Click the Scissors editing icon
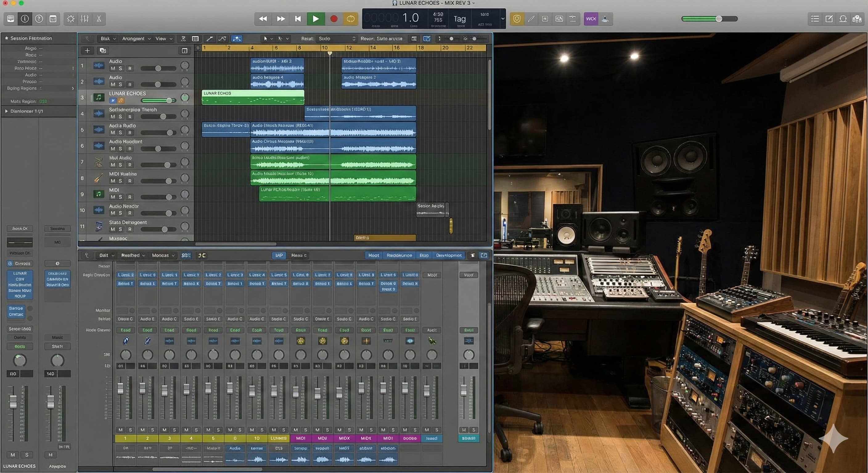 [99, 19]
